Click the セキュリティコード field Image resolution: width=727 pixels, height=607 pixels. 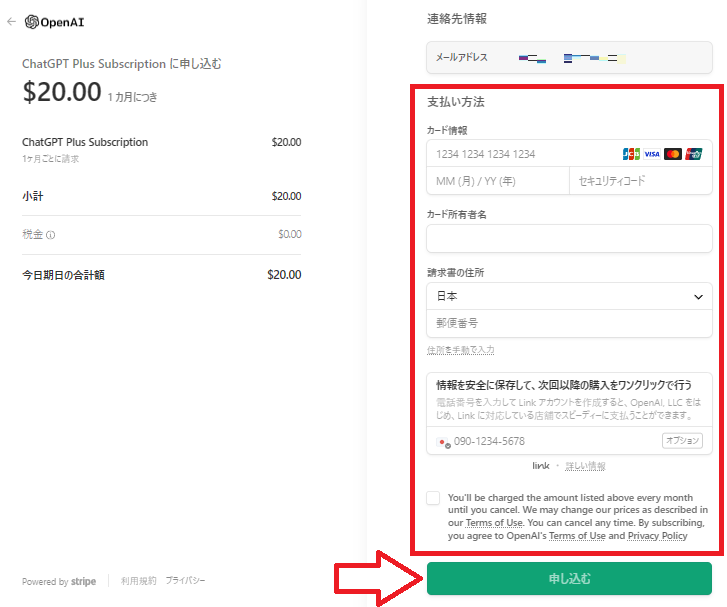point(641,181)
